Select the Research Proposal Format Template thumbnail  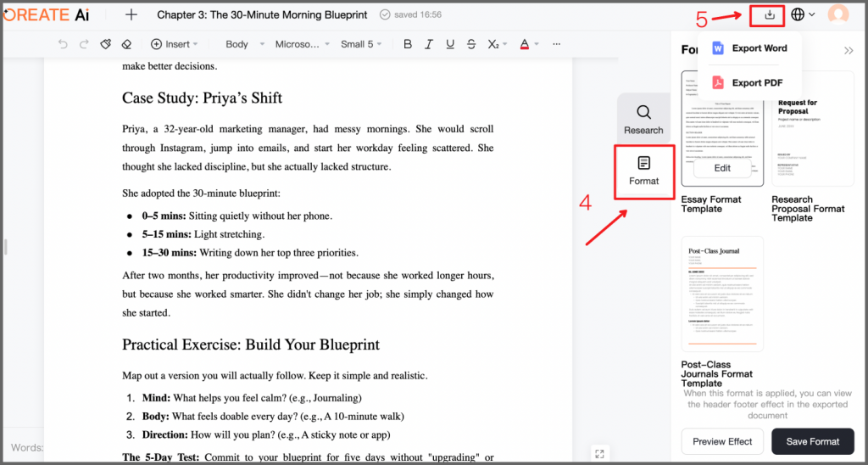pyautogui.click(x=813, y=129)
